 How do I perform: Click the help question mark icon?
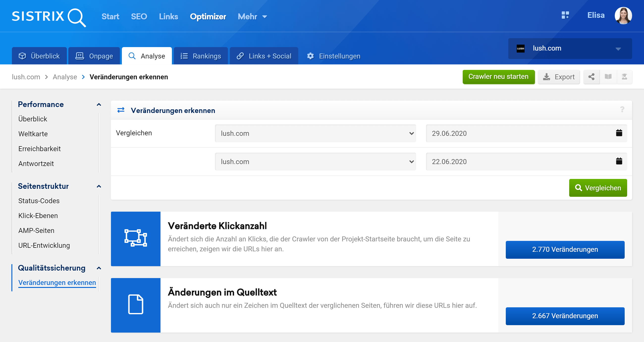622,110
